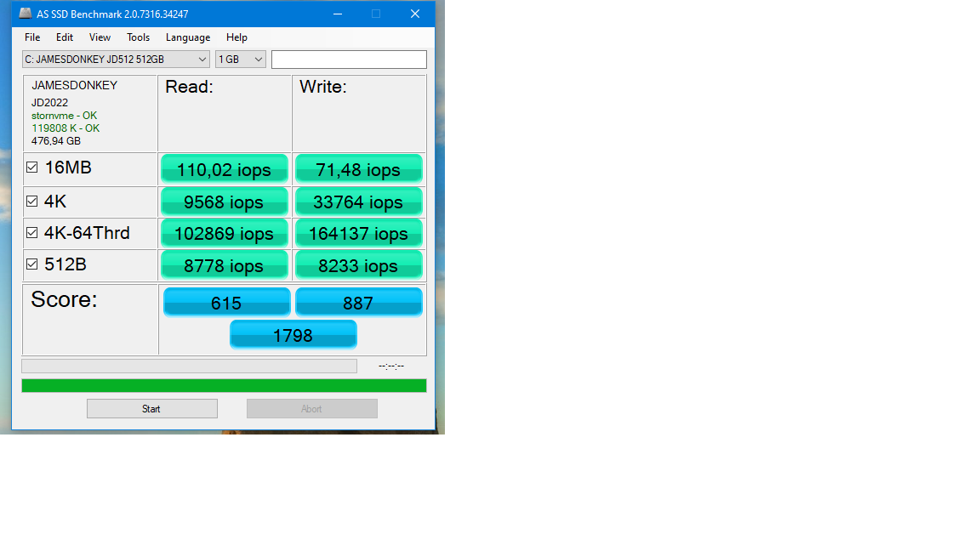Open the File menu
The width and height of the screenshot is (980, 551).
click(32, 37)
